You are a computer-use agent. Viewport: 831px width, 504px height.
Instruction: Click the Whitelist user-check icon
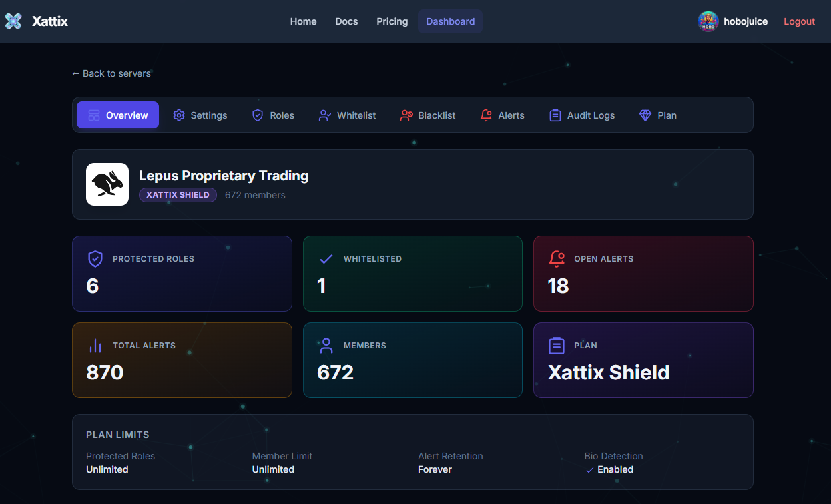click(x=325, y=115)
